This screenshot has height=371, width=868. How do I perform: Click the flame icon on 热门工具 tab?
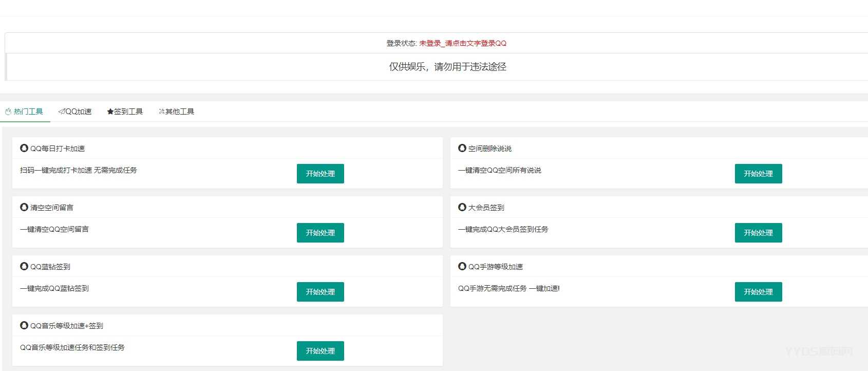pyautogui.click(x=8, y=112)
